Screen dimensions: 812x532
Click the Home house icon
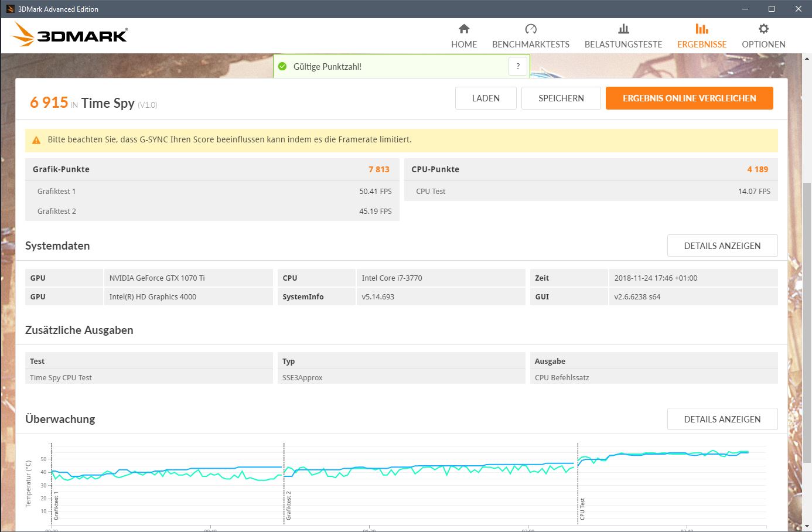pos(464,29)
